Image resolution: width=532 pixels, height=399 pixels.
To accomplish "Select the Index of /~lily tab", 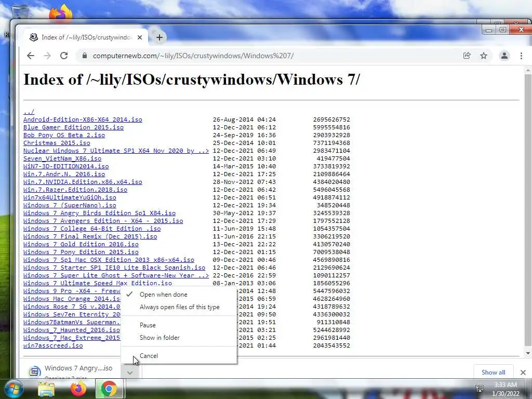I will coord(87,37).
